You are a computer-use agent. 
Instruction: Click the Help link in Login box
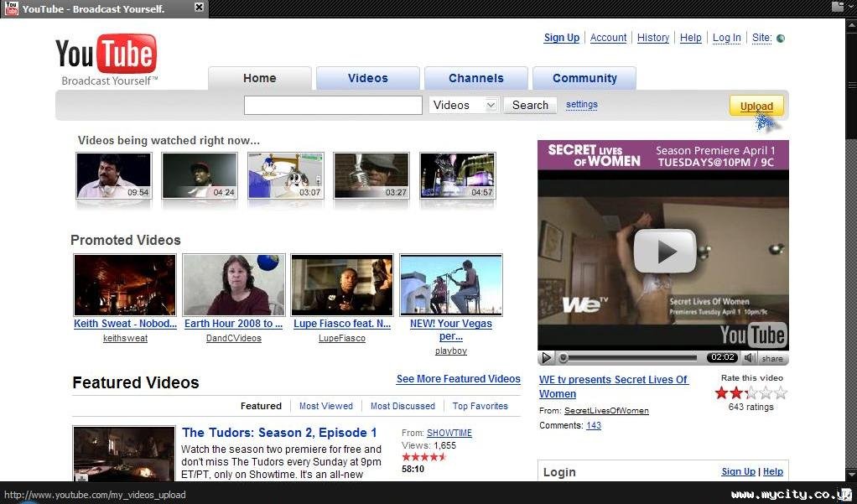point(773,471)
